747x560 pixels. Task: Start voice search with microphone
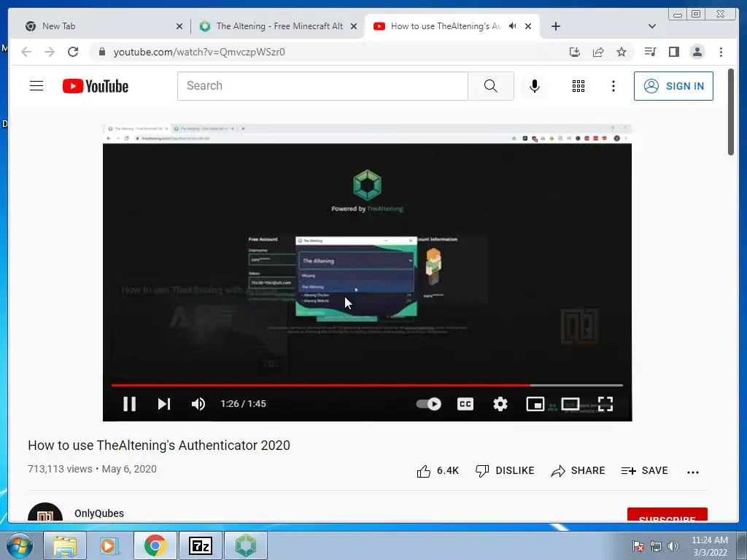point(535,86)
